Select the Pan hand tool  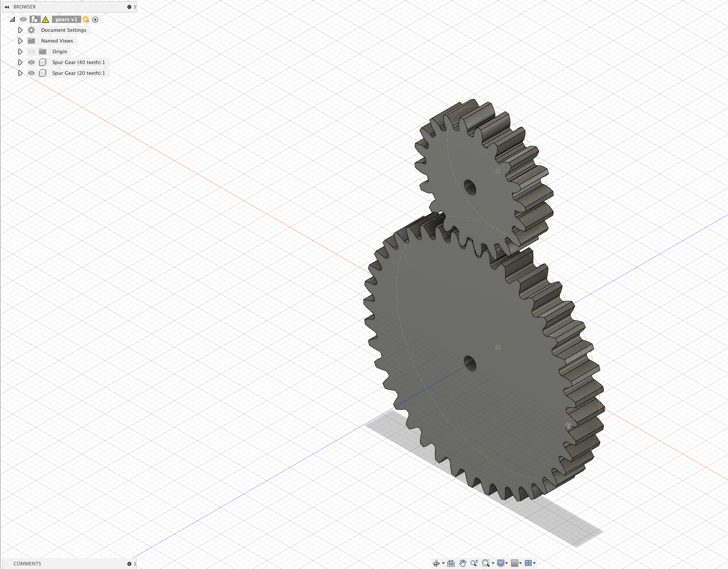(x=463, y=563)
